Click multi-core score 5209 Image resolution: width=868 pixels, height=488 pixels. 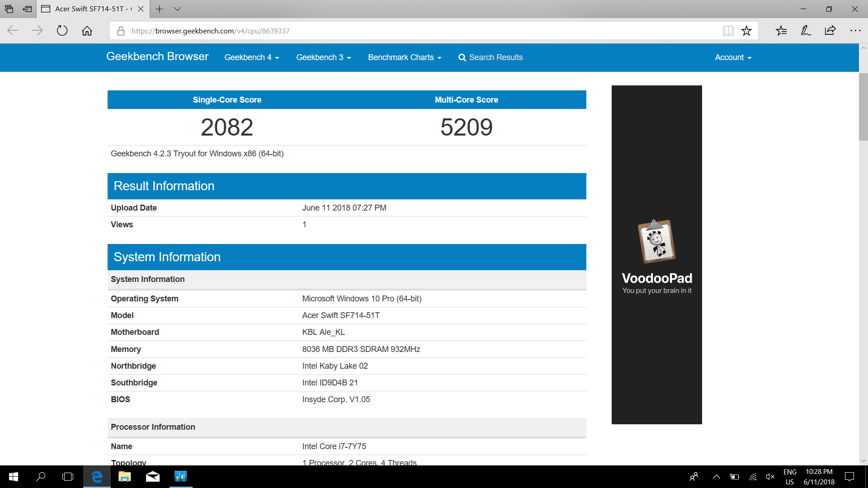pos(467,127)
